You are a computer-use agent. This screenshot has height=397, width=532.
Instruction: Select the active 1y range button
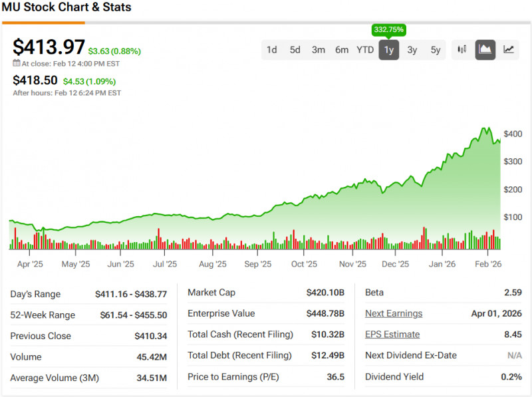pos(389,50)
